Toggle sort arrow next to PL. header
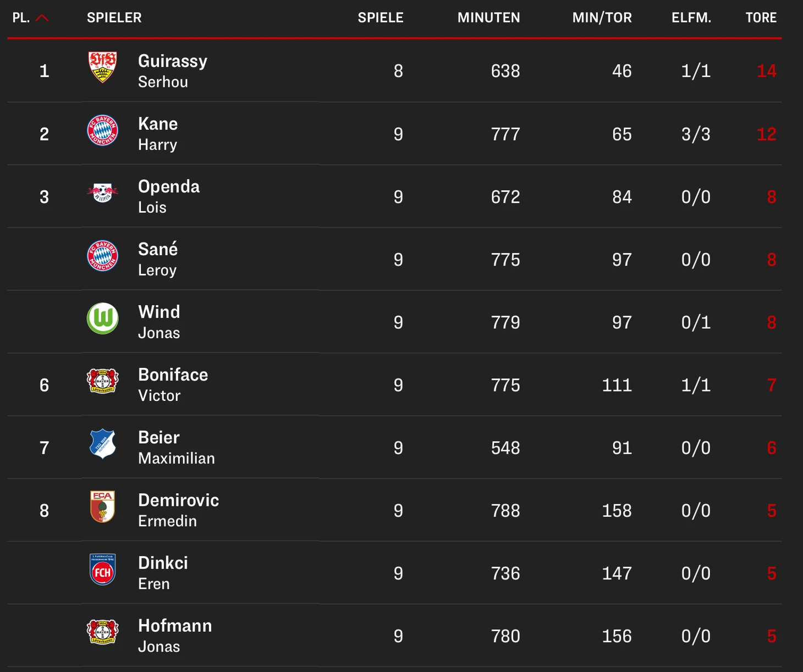This screenshot has width=803, height=672. click(42, 18)
